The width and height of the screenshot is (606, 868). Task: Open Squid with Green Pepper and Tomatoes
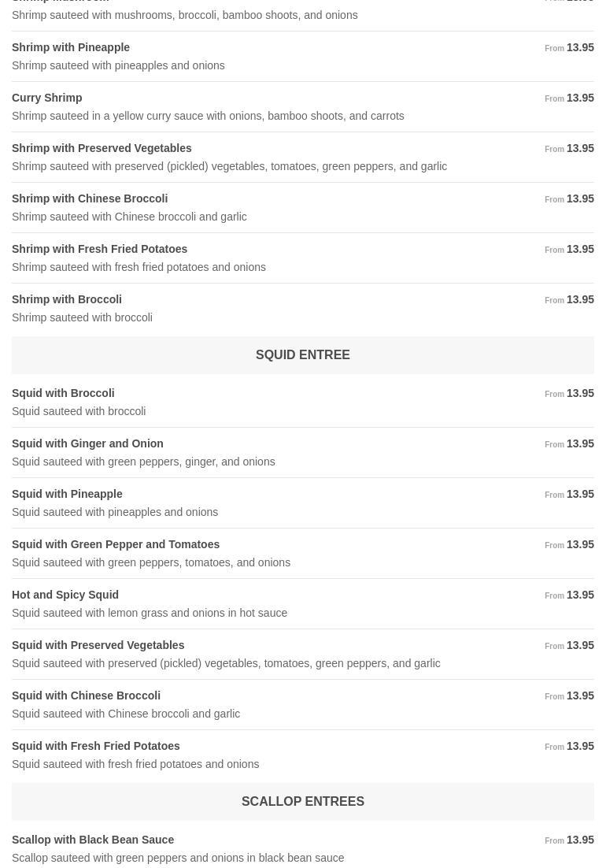[116, 544]
